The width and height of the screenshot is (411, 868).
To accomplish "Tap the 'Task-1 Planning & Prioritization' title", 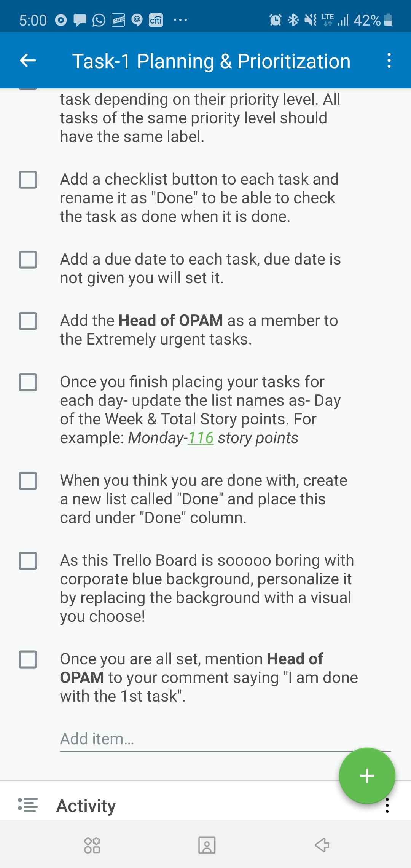I will [211, 61].
